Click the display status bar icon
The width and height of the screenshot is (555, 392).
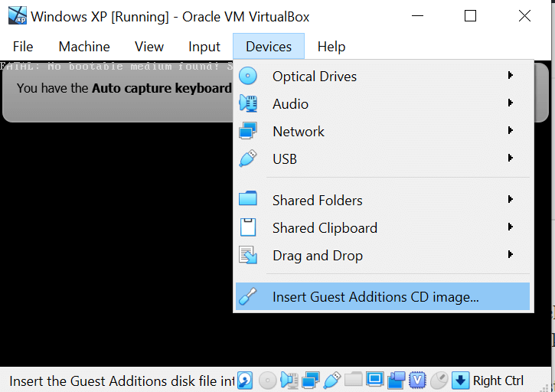tap(374, 380)
